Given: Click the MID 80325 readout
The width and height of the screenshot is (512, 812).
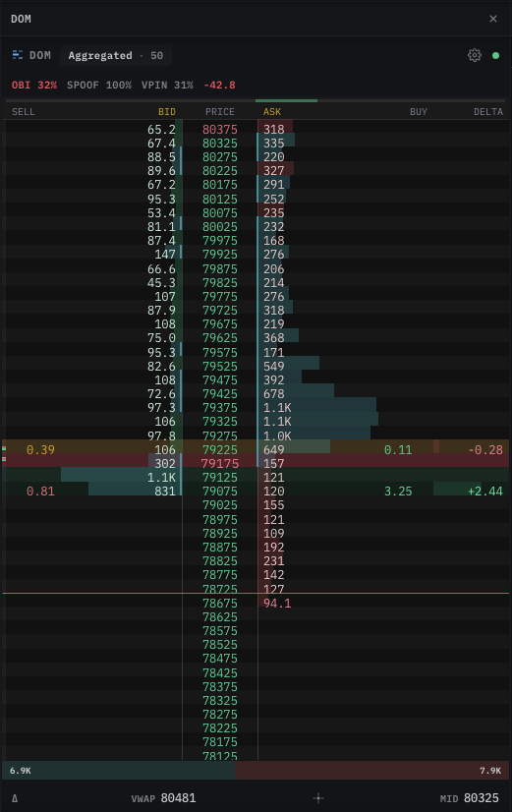Looking at the screenshot, I should [470, 798].
